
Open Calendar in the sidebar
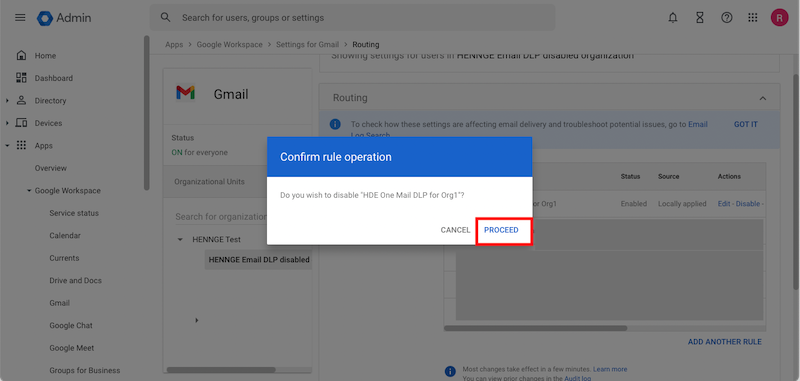(x=65, y=236)
